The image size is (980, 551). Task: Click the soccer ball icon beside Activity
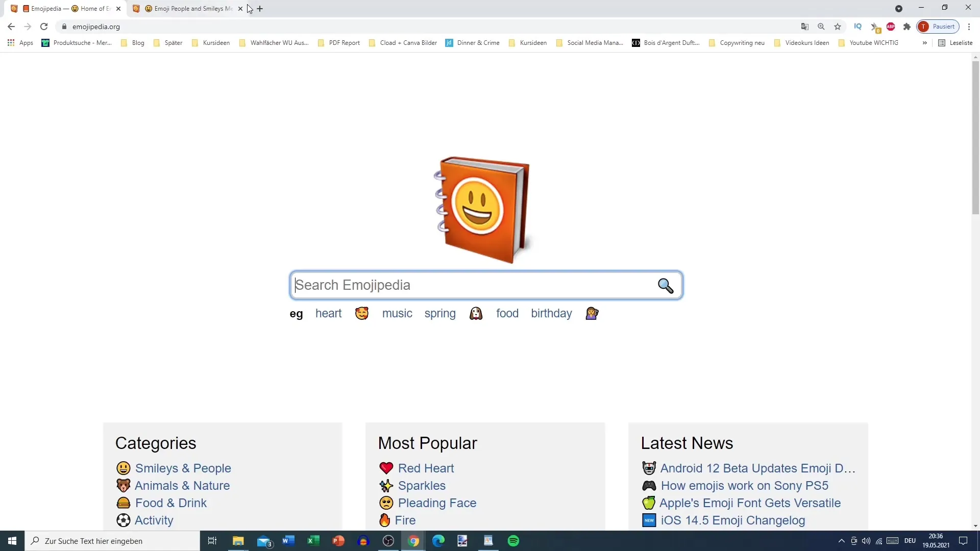pyautogui.click(x=124, y=520)
